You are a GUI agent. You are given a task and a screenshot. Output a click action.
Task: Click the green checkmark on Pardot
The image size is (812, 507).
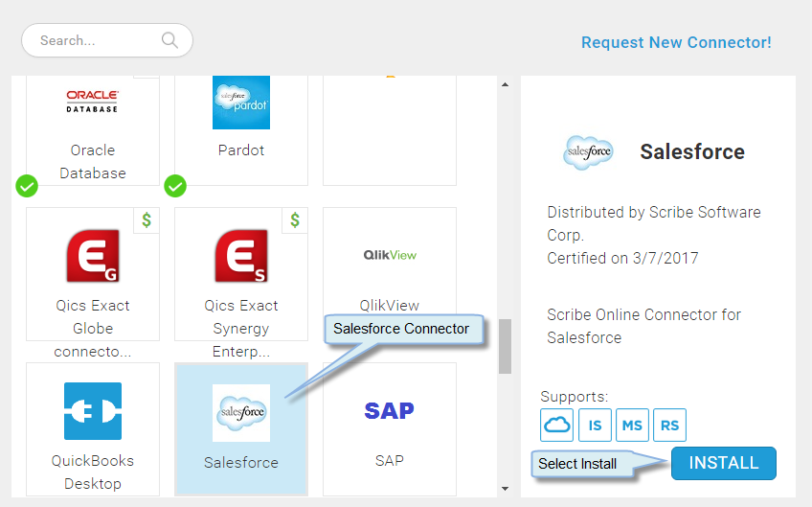(175, 186)
